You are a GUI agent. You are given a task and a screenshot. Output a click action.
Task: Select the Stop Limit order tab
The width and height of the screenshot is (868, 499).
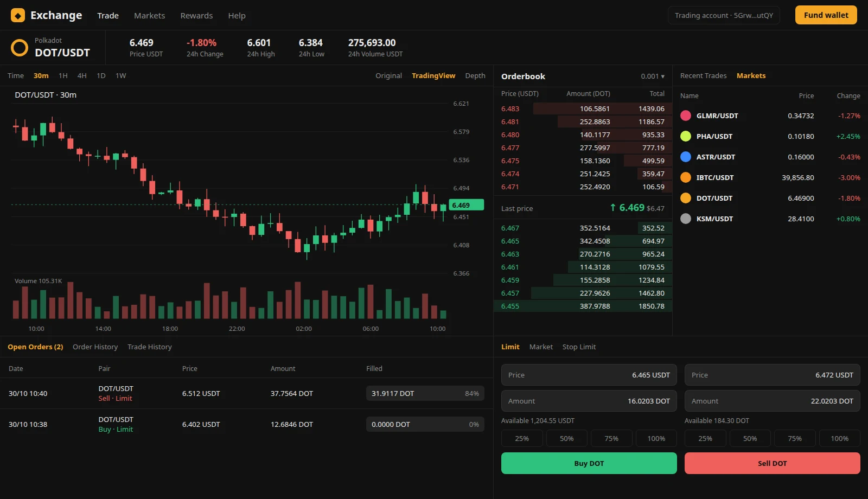point(579,347)
